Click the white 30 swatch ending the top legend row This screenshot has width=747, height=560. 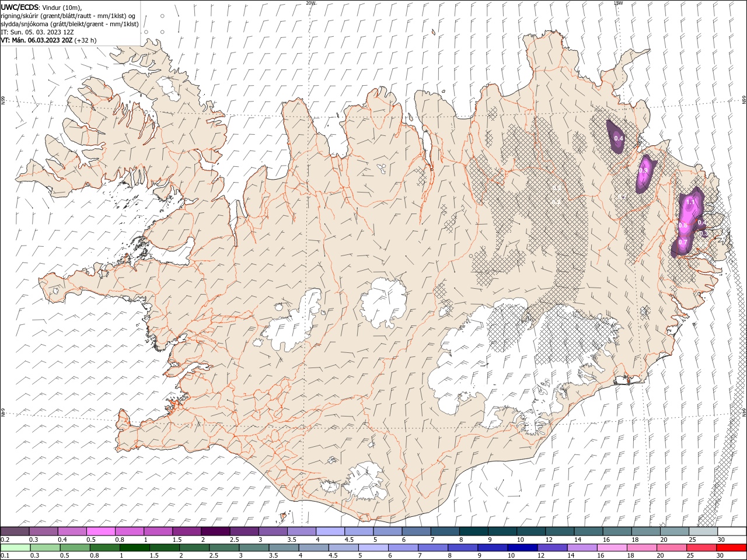click(x=731, y=531)
